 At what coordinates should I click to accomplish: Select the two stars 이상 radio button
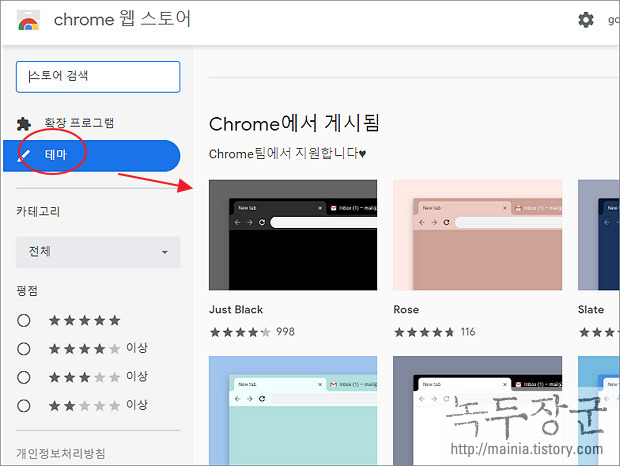click(24, 406)
